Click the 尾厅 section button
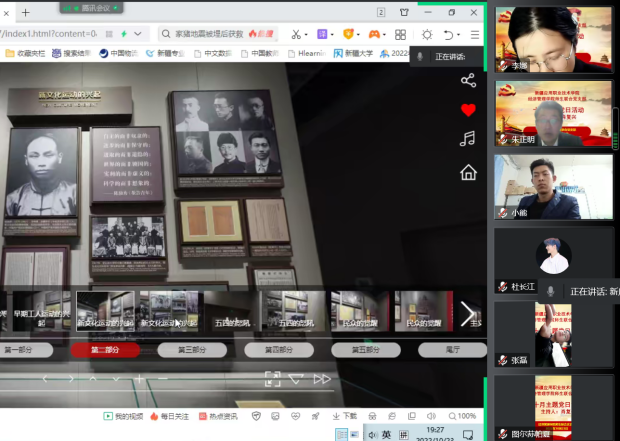 [x=452, y=350]
